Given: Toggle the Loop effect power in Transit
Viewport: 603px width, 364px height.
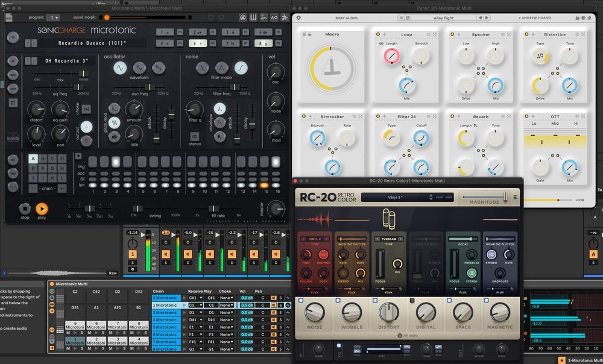Looking at the screenshot, I should coord(378,34).
